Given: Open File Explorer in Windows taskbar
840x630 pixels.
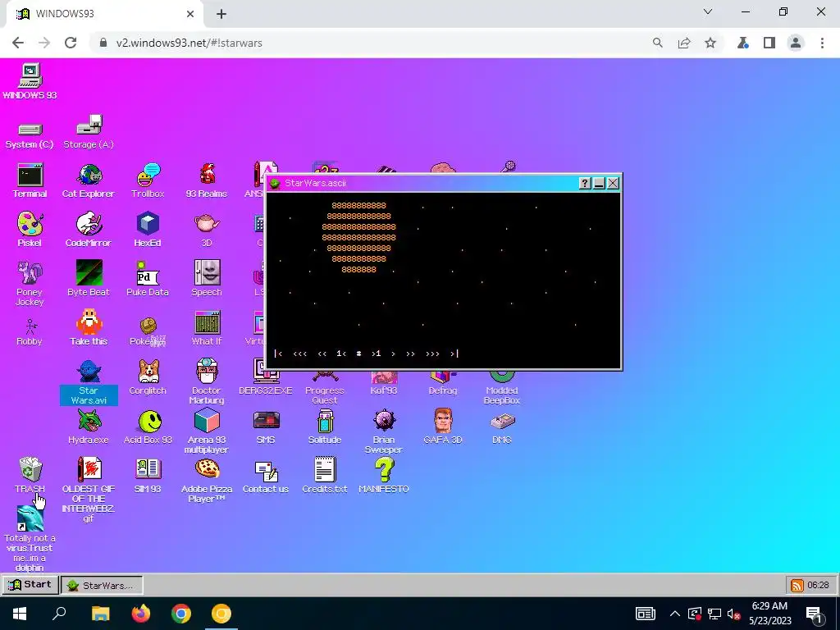Looking at the screenshot, I should [101, 614].
